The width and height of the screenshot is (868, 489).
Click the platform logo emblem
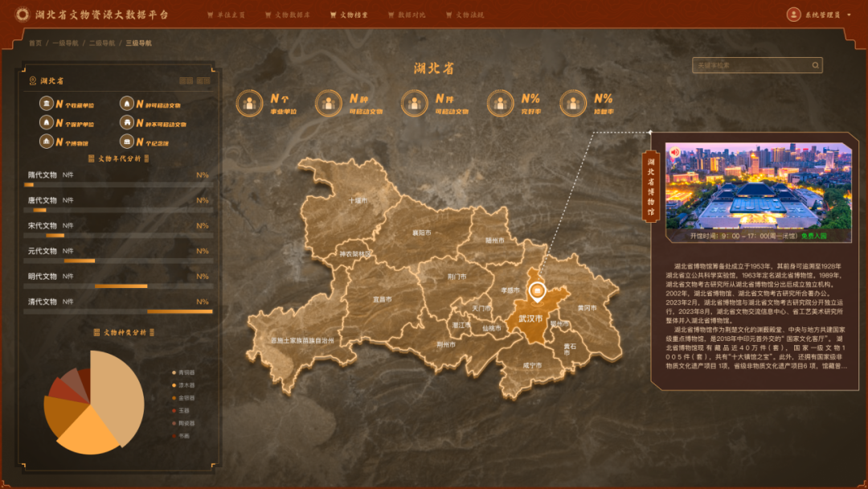coord(23,14)
